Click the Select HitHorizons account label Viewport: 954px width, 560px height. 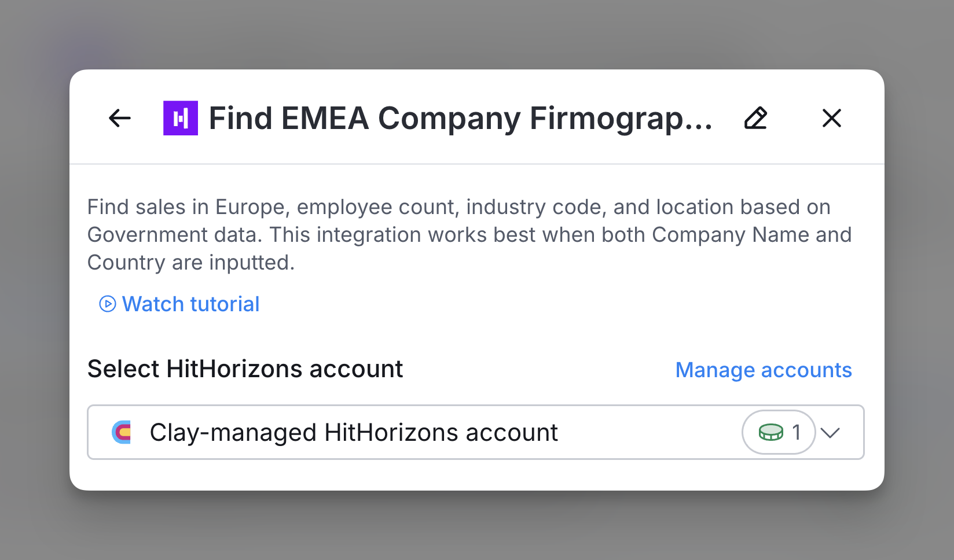pos(245,369)
